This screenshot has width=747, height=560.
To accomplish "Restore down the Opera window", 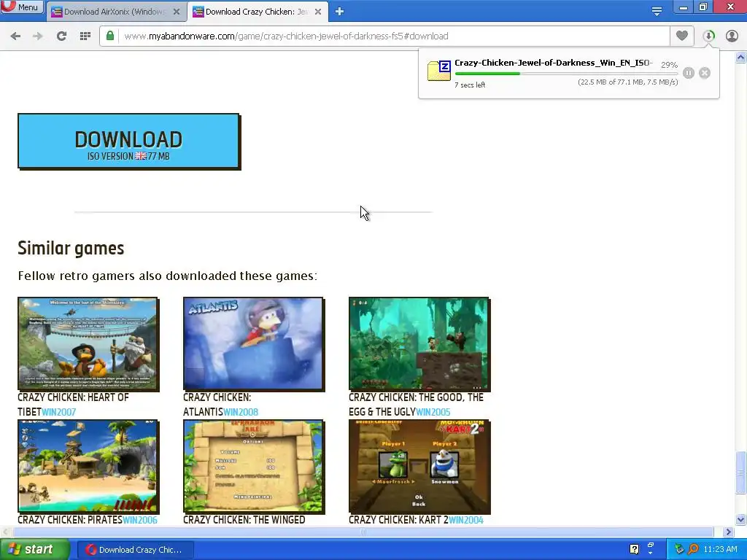I will (703, 7).
